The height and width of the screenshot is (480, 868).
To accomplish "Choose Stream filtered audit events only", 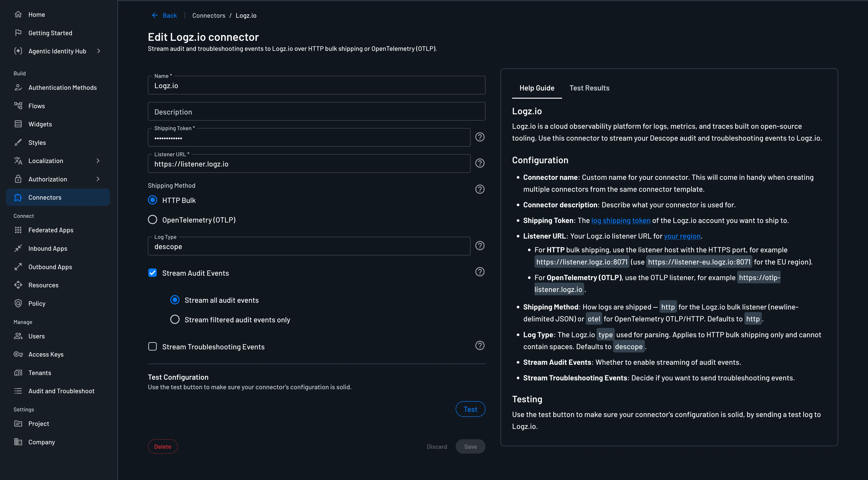I will 175,320.
